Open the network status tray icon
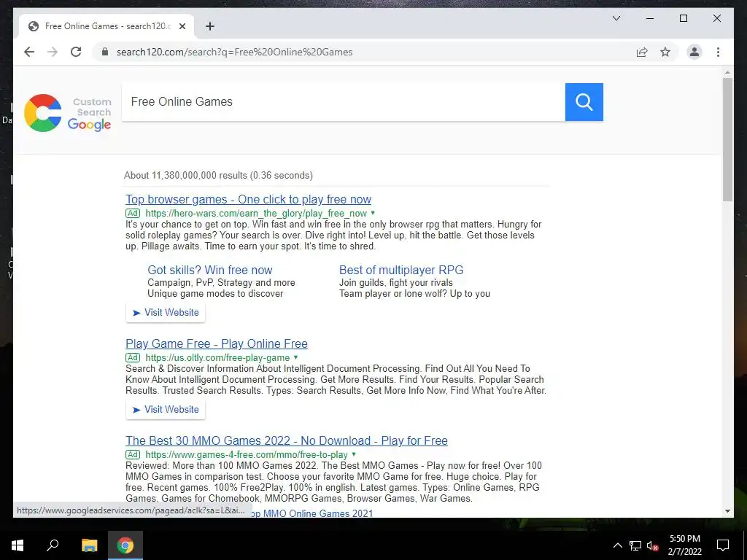 [635, 545]
